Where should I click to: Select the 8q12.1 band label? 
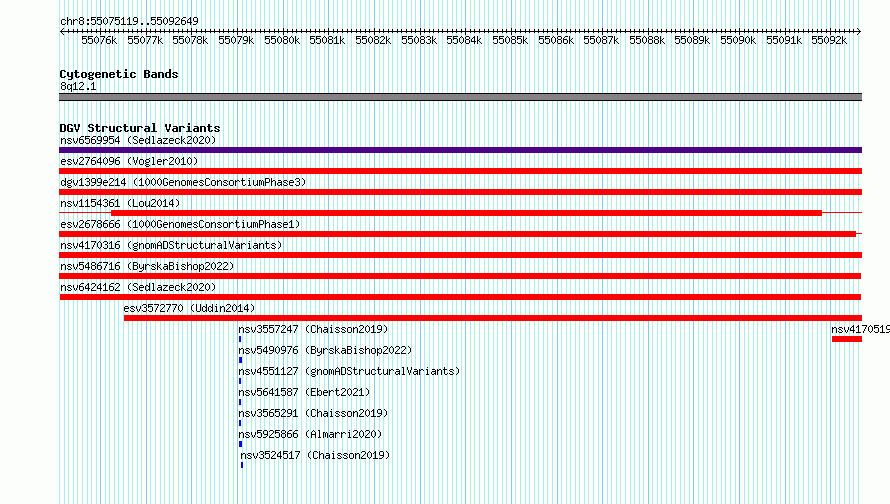[x=78, y=86]
